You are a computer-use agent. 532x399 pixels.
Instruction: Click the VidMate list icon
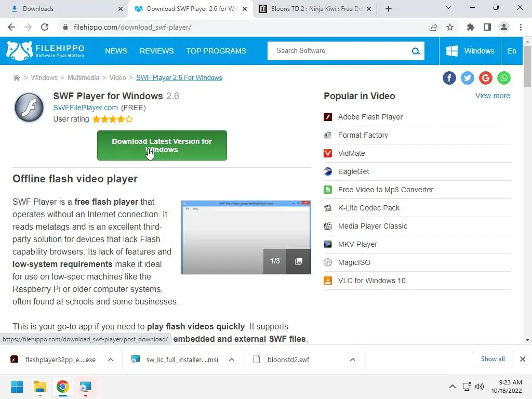click(328, 153)
